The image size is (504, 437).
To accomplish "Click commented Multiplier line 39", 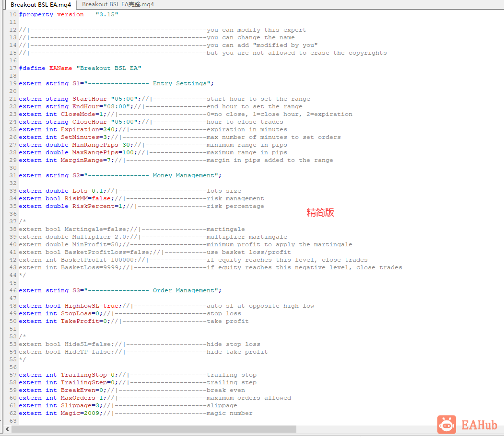I will pyautogui.click(x=153, y=237).
